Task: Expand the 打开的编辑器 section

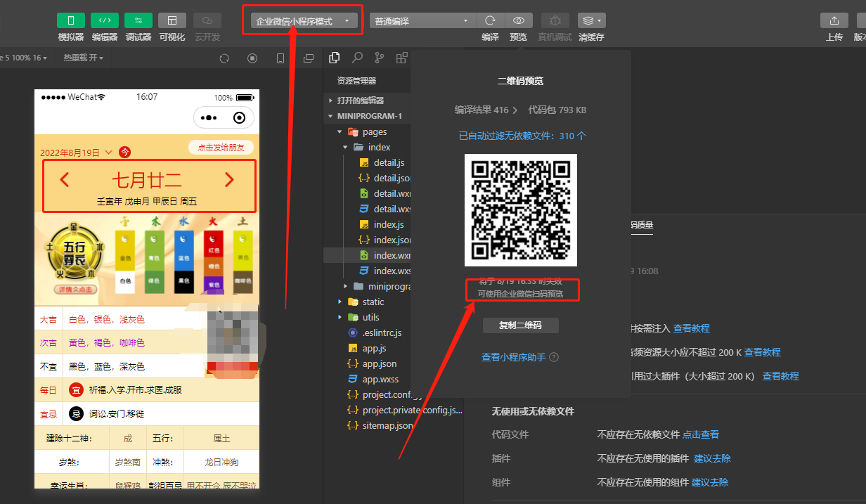Action: pos(368,101)
